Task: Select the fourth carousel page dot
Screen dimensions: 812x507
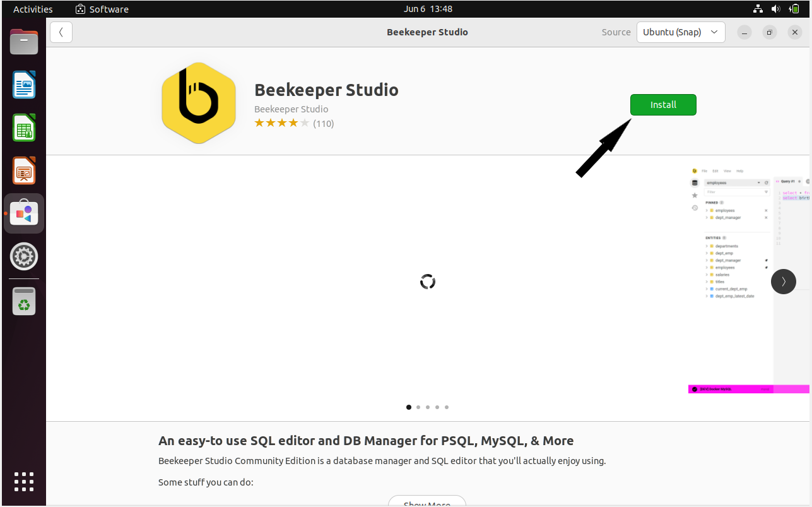Action: 437,407
